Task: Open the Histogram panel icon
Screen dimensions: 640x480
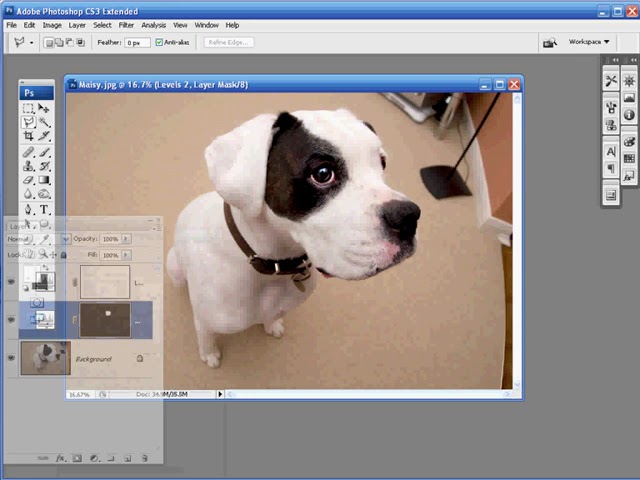Action: pos(629,98)
